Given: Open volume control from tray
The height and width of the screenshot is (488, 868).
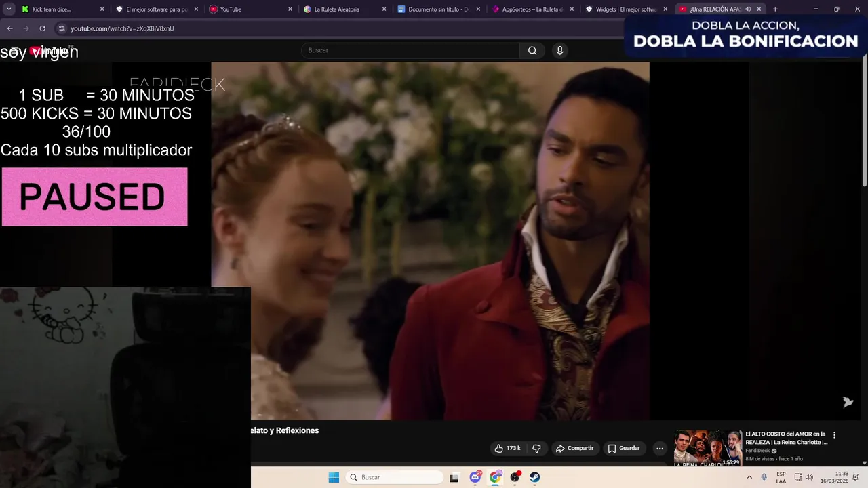Looking at the screenshot, I should (x=809, y=477).
